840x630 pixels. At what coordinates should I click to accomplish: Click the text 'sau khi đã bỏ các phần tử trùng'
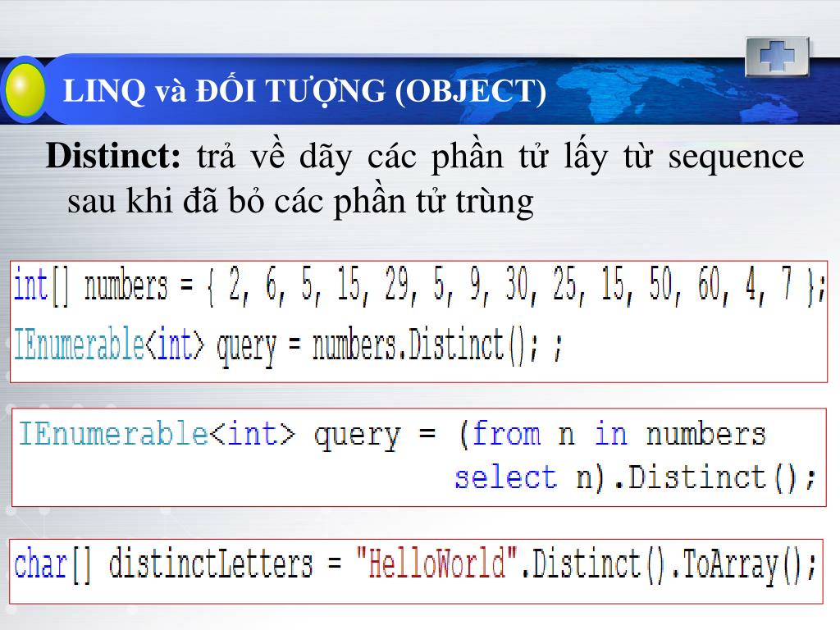click(x=300, y=202)
